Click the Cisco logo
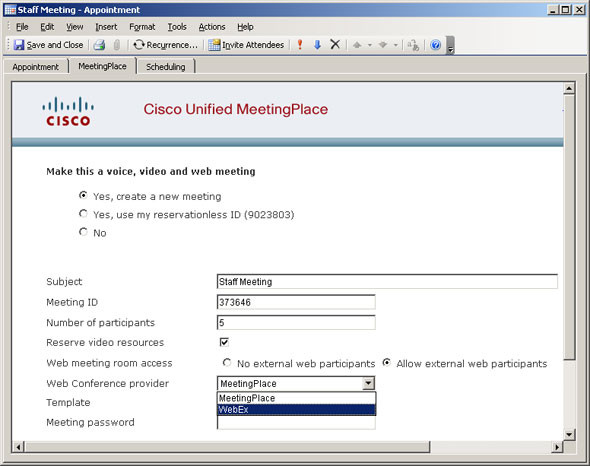The height and width of the screenshot is (466, 590). [x=68, y=111]
